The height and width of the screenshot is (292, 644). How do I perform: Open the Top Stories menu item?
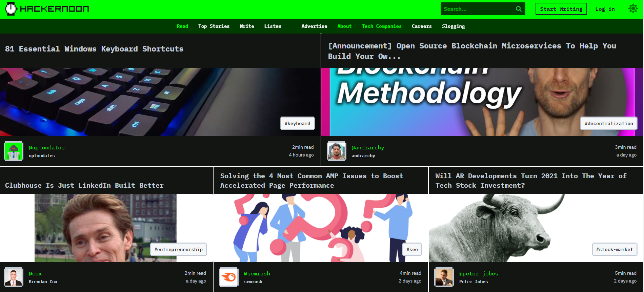coord(214,26)
